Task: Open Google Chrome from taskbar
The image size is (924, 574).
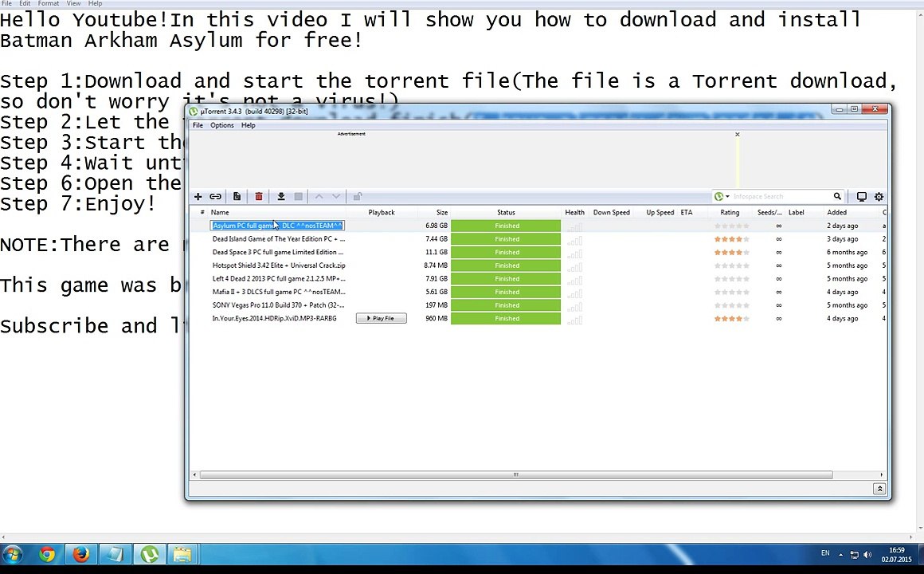Action: coord(47,555)
